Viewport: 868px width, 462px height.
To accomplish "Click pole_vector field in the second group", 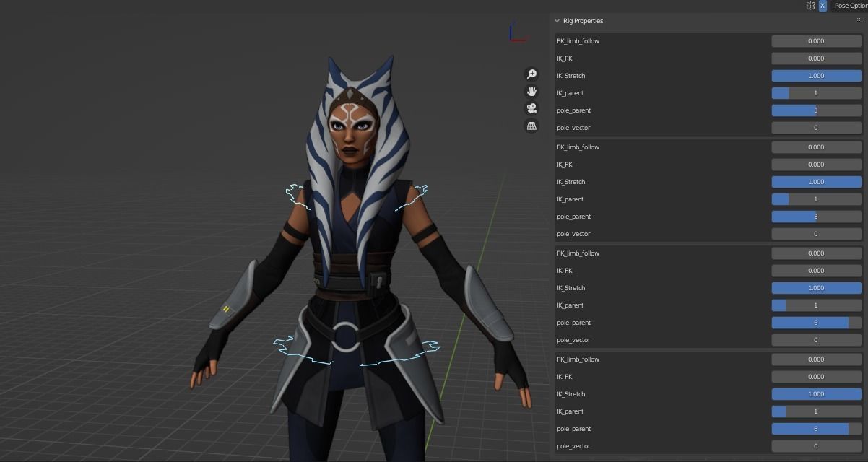I will [816, 234].
